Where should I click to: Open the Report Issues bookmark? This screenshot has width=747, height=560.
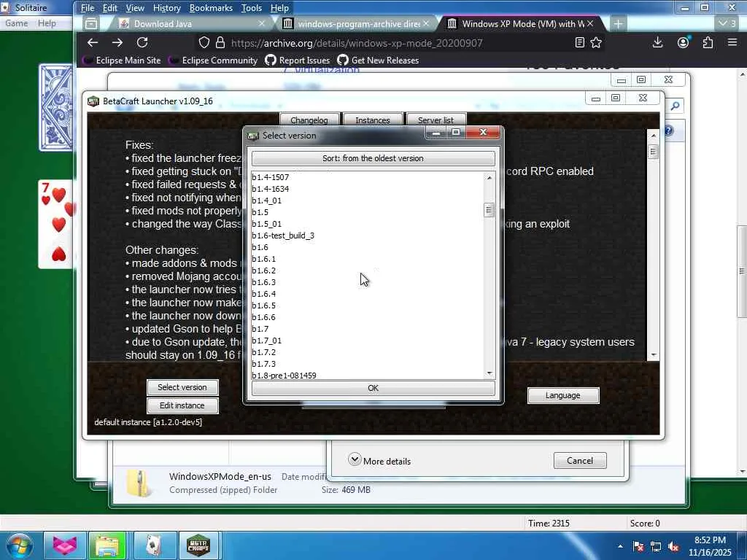point(298,61)
